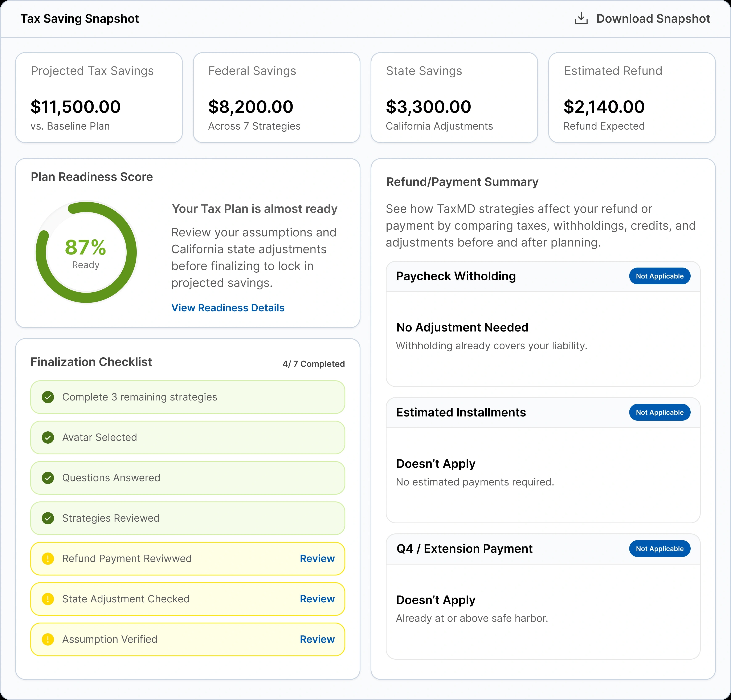Select the Strategies Reviewed checklist row
The image size is (731, 700).
click(188, 518)
